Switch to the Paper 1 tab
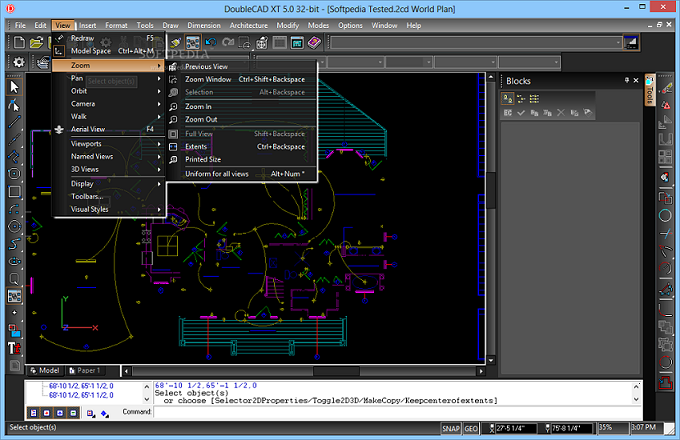This screenshot has width=680, height=440. [x=85, y=370]
